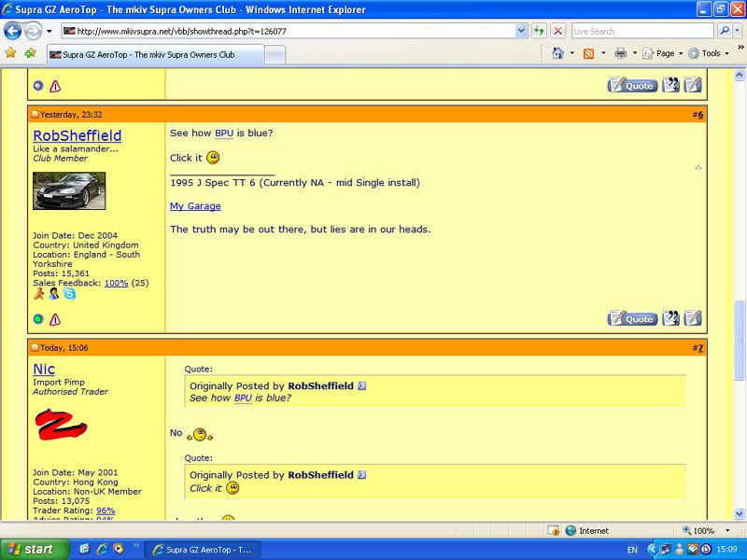Image resolution: width=747 pixels, height=560 pixels.
Task: Open the search options dropdown arrow
Action: click(737, 32)
